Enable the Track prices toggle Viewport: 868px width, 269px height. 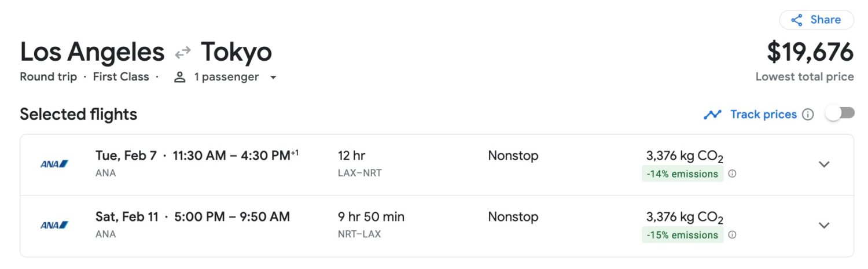pos(840,114)
